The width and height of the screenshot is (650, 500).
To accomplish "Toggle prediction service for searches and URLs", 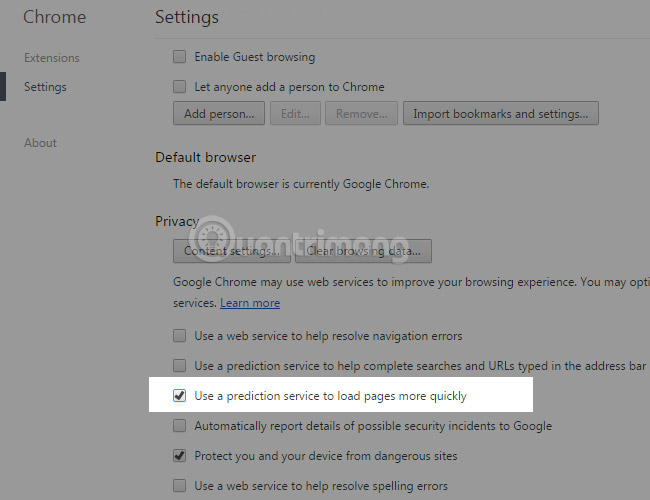I will (179, 365).
